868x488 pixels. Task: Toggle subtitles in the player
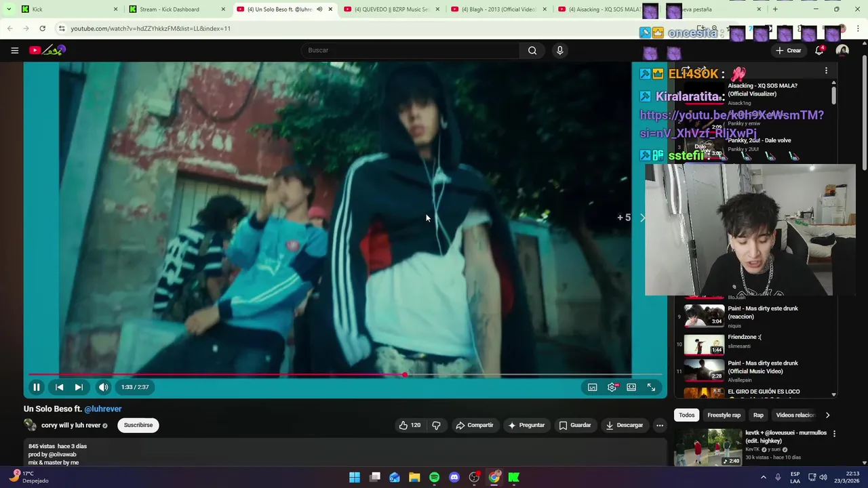tap(592, 387)
